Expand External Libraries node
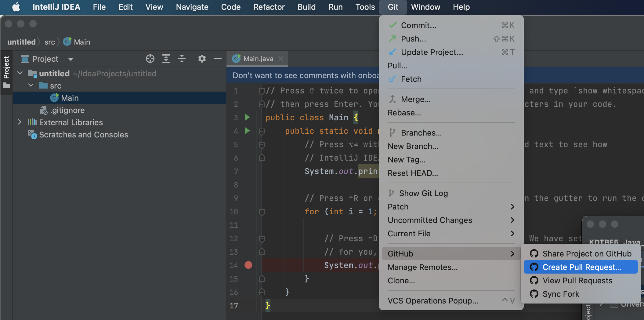 click(20, 122)
